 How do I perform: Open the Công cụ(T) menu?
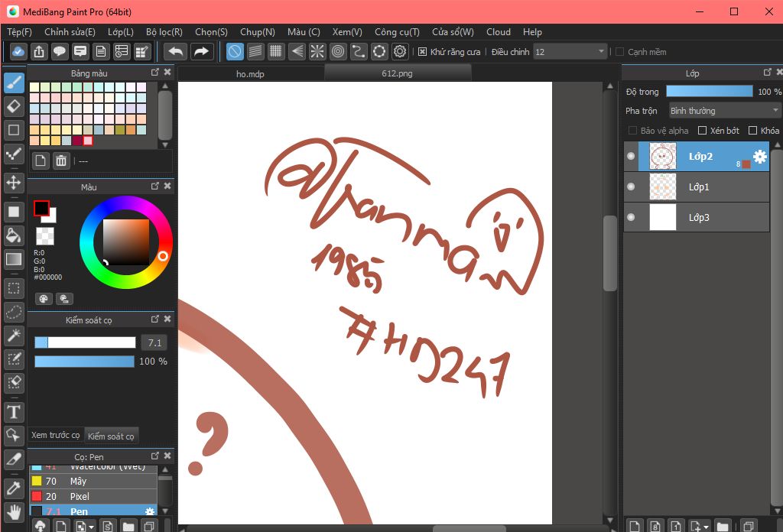point(397,32)
